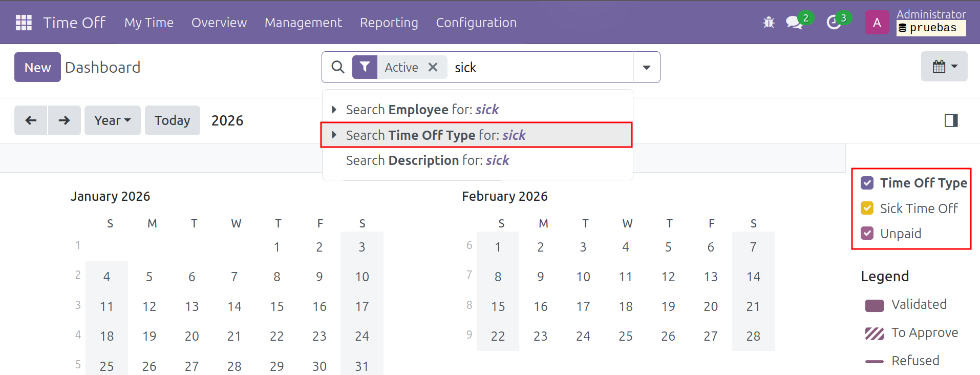Image resolution: width=980 pixels, height=375 pixels.
Task: Expand Search Employee for sick arrow
Action: pos(334,109)
